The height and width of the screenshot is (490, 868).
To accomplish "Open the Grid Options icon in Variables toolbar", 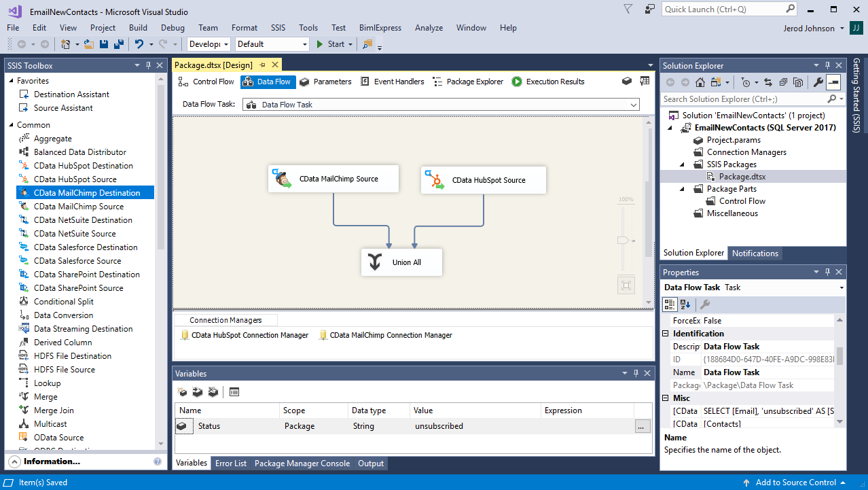I will tap(234, 392).
